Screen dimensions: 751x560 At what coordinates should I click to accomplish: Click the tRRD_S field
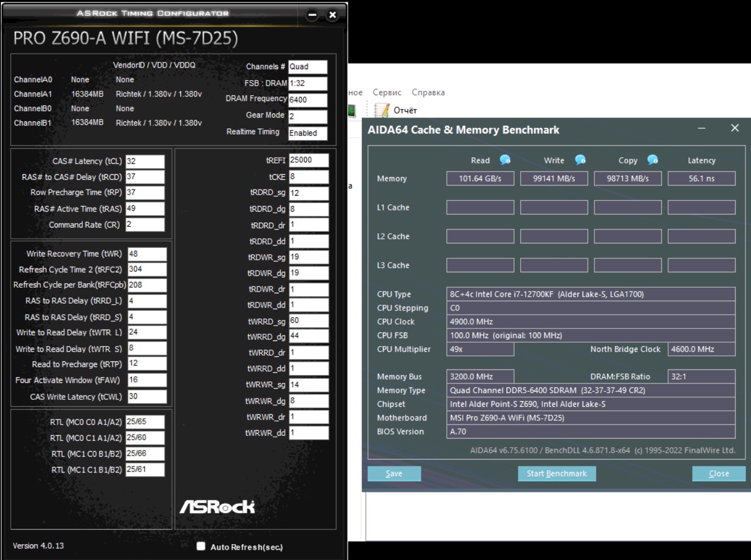[x=147, y=317]
